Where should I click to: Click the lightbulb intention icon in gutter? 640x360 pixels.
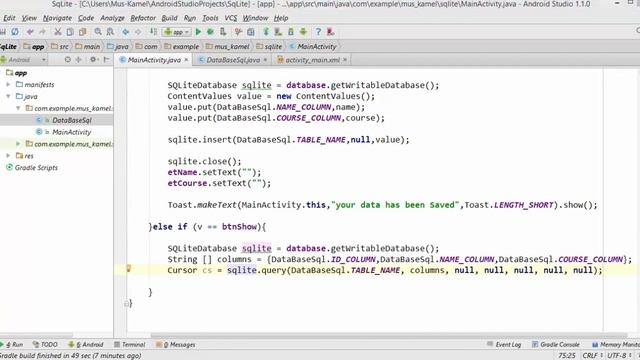(129, 268)
